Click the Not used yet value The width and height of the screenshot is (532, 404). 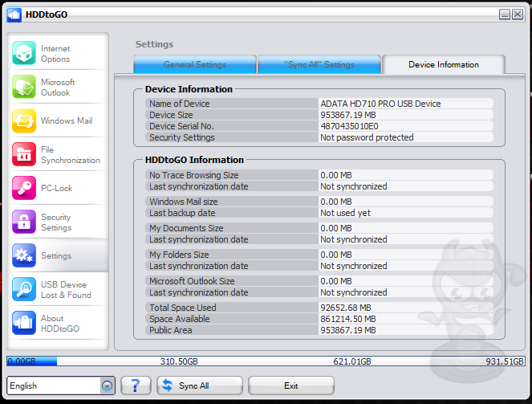tap(345, 213)
